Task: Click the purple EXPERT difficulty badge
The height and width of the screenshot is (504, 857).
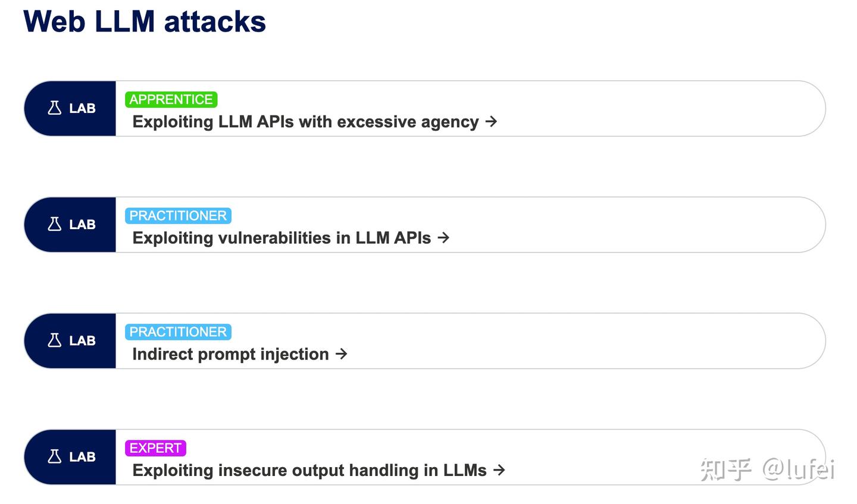Action: pyautogui.click(x=155, y=447)
